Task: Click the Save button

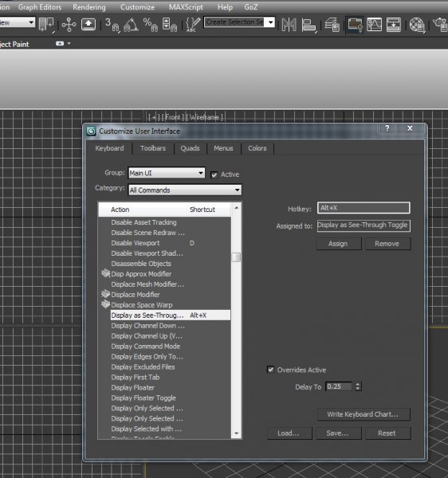Action: pyautogui.click(x=338, y=433)
